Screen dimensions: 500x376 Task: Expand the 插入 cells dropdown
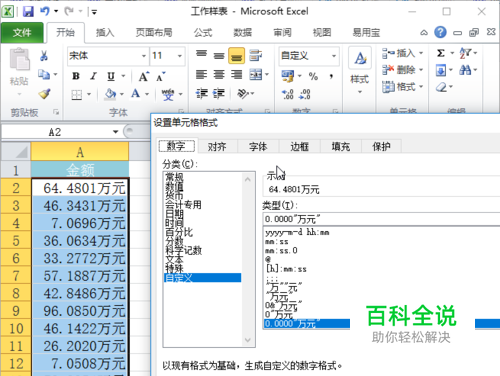pos(421,53)
